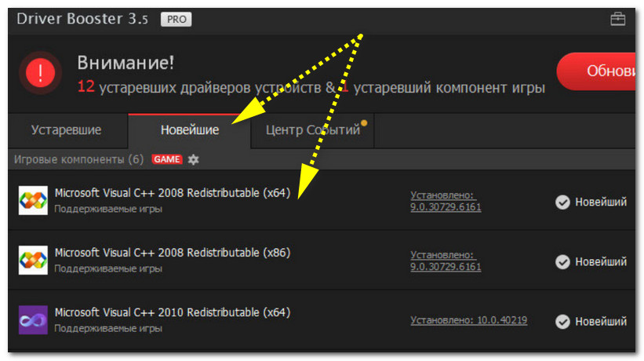Screen dimensions: 644x361
Task: Click Поддерживаемые игры under 2008 x64
Action: (108, 209)
